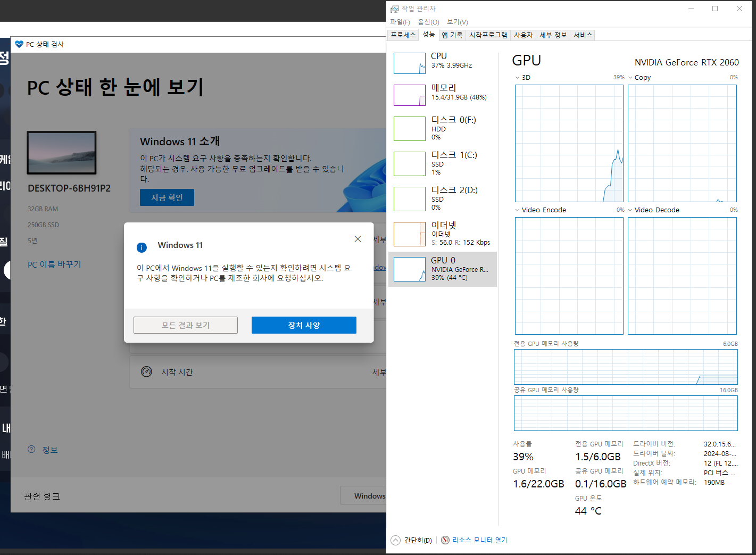This screenshot has width=756, height=555.
Task: Click the 3D usage graph
Action: point(569,143)
